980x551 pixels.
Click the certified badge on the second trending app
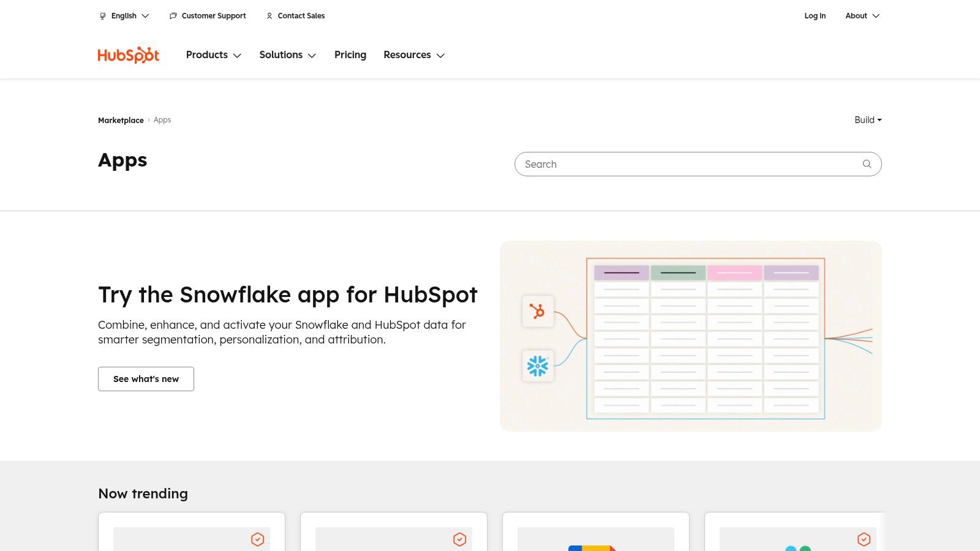(x=460, y=539)
